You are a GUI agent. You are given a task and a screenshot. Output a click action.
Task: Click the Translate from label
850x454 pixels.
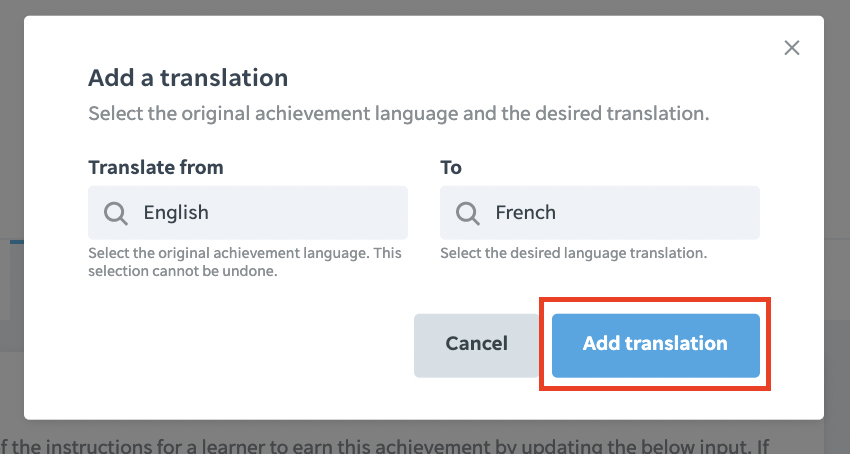coord(156,167)
